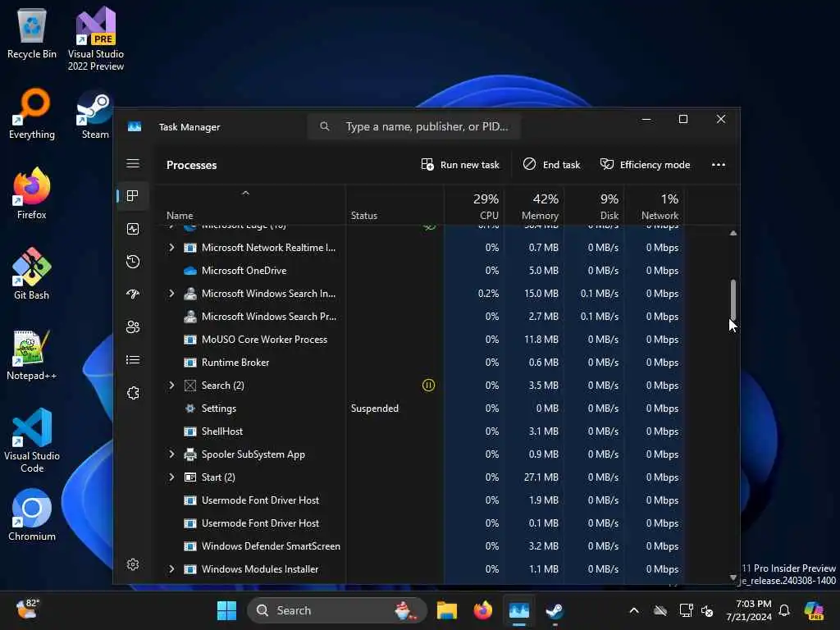The height and width of the screenshot is (630, 840).
Task: Open the Users page icon in sidebar
Action: pyautogui.click(x=133, y=326)
